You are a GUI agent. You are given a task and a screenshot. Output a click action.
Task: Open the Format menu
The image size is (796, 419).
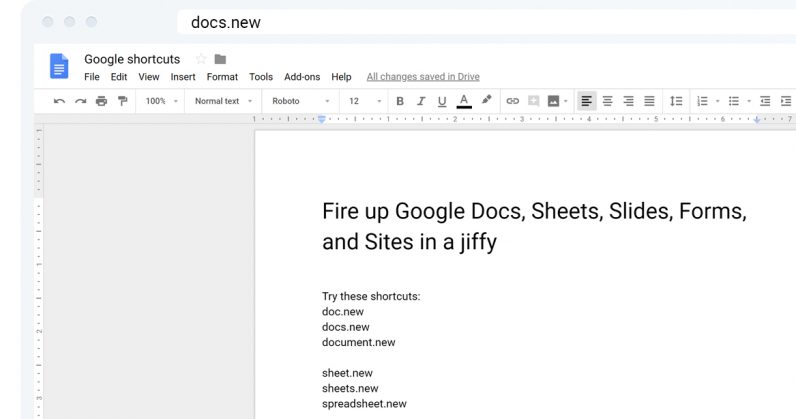[222, 77]
